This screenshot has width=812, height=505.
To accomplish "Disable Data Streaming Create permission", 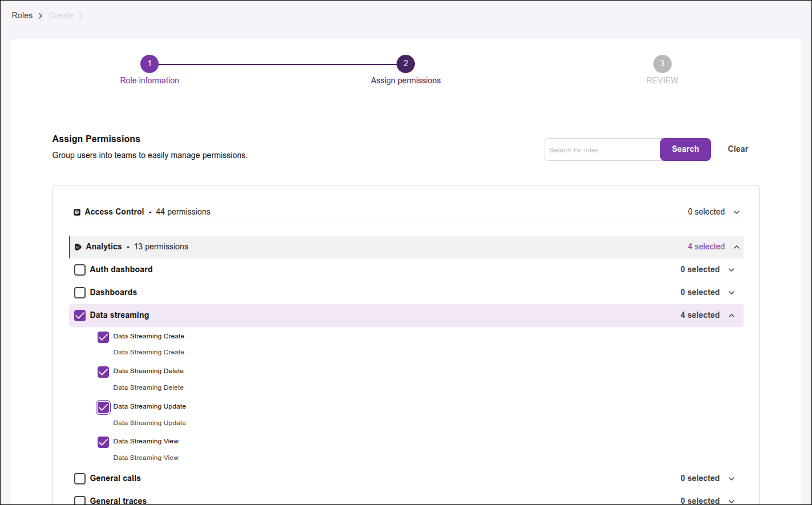I will click(103, 337).
